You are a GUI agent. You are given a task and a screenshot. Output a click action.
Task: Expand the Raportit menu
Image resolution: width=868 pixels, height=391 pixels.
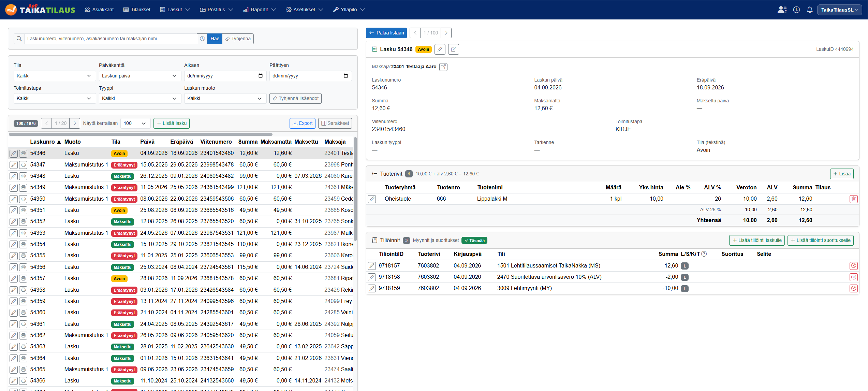(x=260, y=10)
